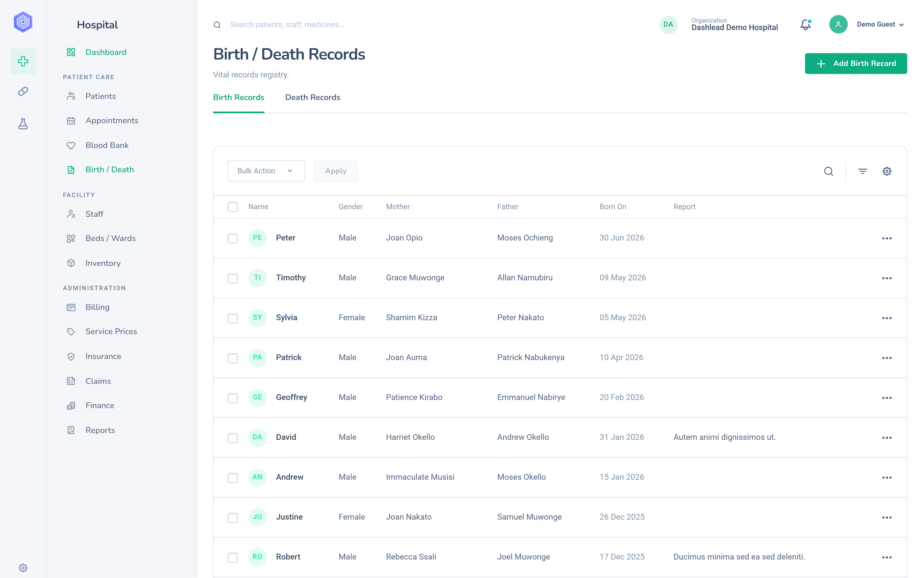Click the Dashlead Demo Hospital organization name

point(734,28)
